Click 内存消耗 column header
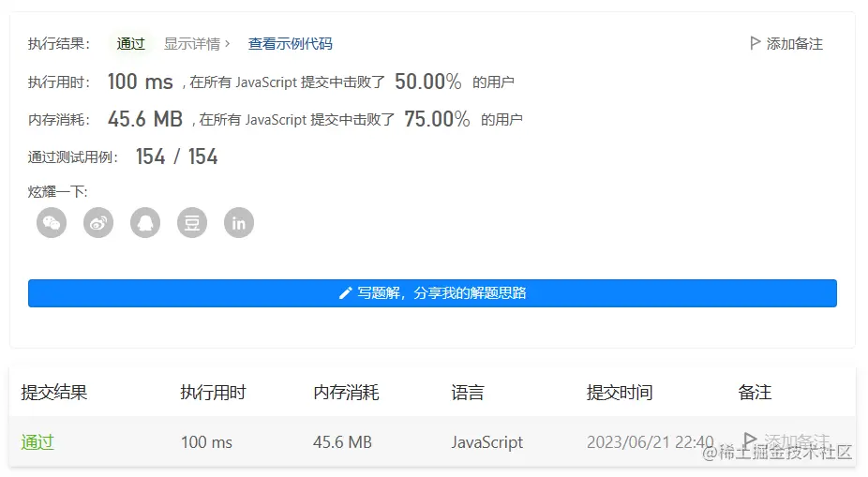Screen dimensions: 868x477 pyautogui.click(x=346, y=393)
